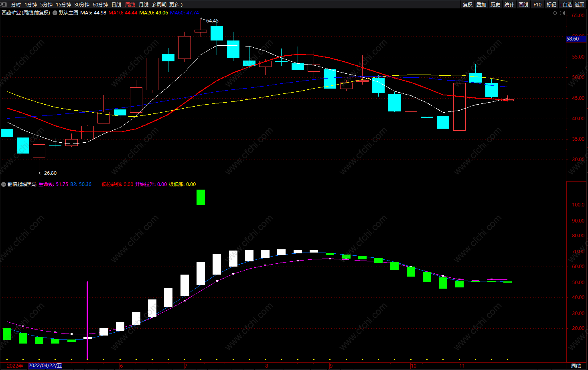588x370 pixels.
Task: Click month 9 on the time axis
Action: tap(331, 366)
